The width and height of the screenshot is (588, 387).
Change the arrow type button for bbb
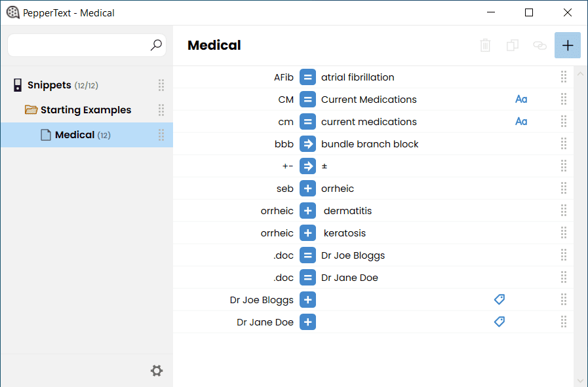pyautogui.click(x=307, y=144)
